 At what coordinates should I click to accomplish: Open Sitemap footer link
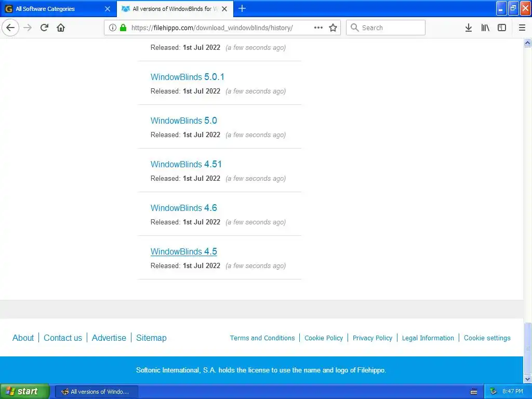151,338
